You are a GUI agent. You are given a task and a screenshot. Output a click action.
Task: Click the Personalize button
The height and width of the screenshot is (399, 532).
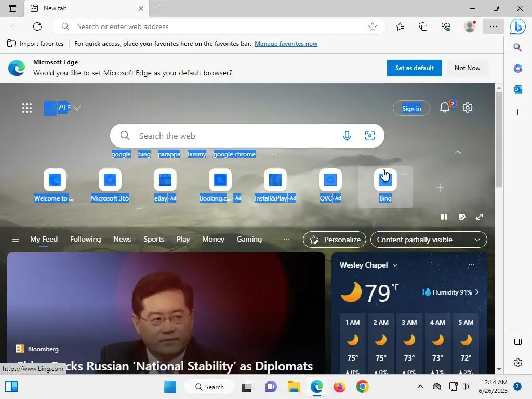coord(335,240)
